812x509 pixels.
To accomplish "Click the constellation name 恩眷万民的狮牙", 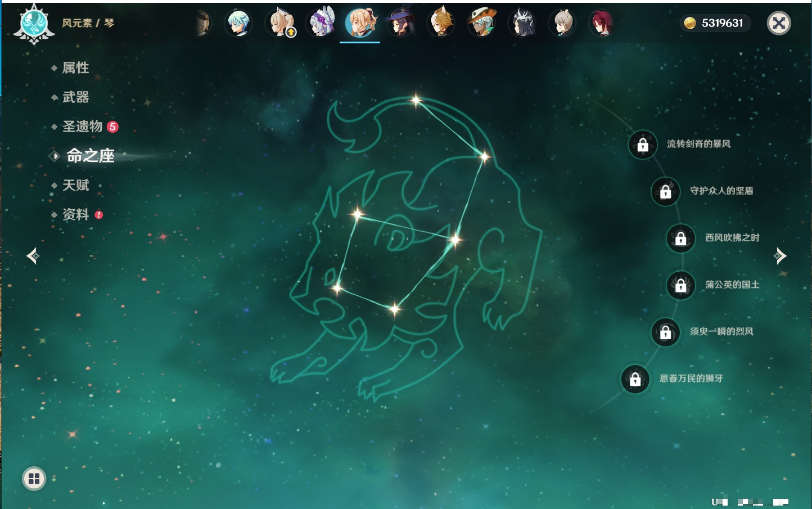I will tap(691, 379).
